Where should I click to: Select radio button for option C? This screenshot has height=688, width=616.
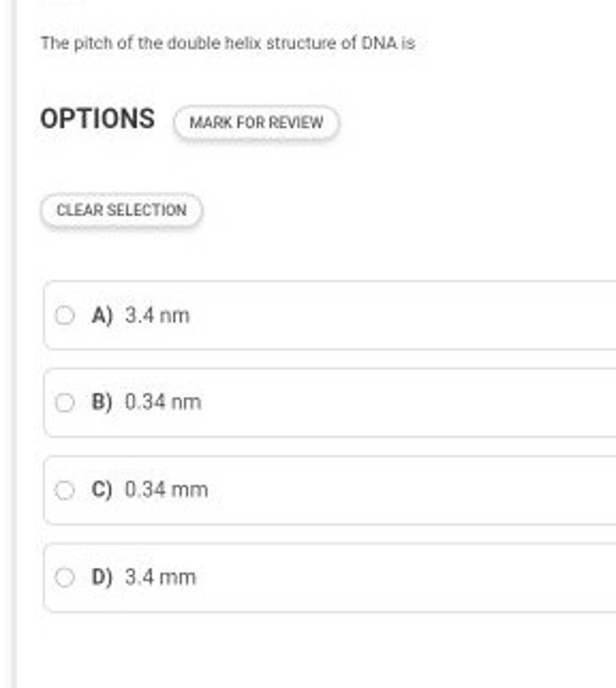[x=64, y=490]
